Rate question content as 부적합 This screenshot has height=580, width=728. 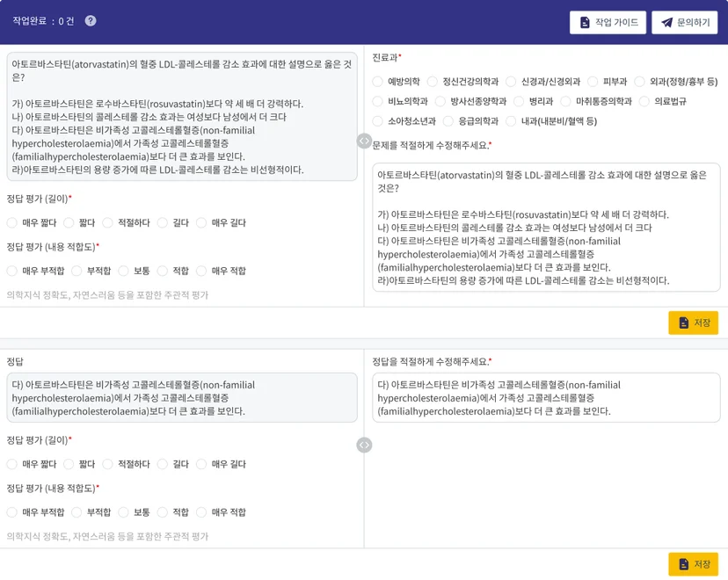[76, 271]
